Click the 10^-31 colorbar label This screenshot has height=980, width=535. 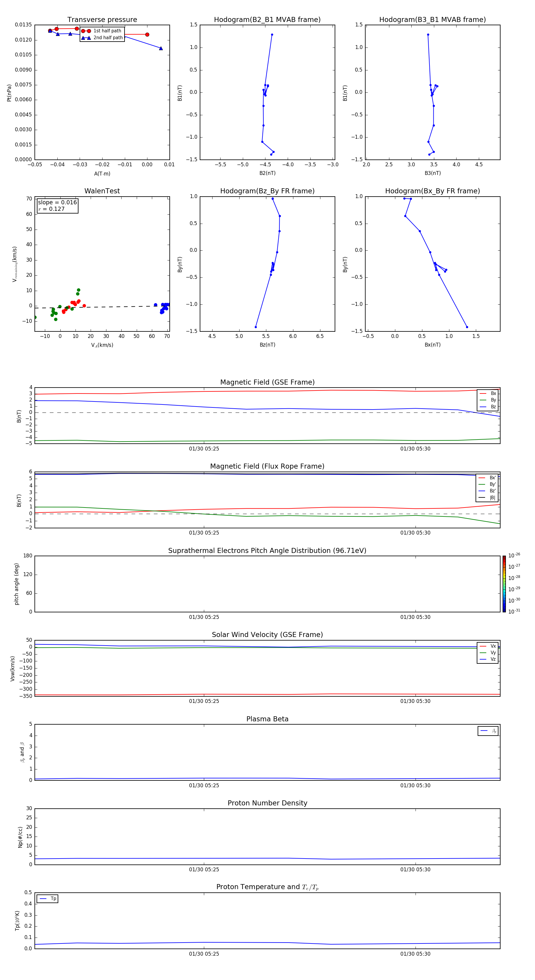(514, 611)
